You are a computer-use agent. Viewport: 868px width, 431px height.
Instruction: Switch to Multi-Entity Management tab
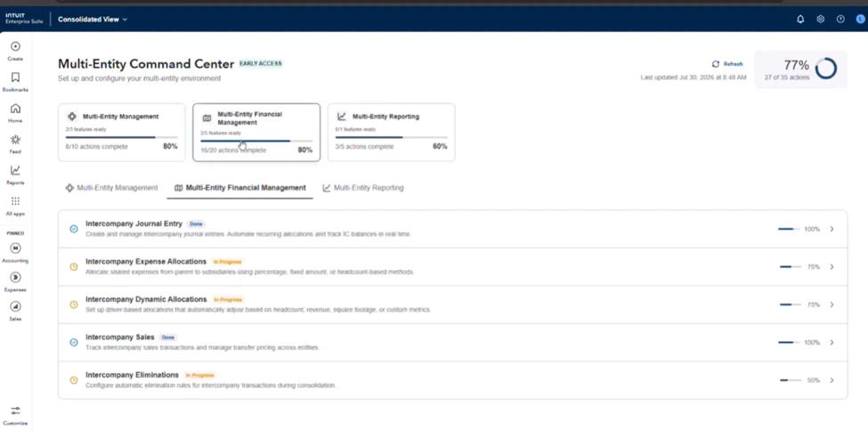coord(112,188)
